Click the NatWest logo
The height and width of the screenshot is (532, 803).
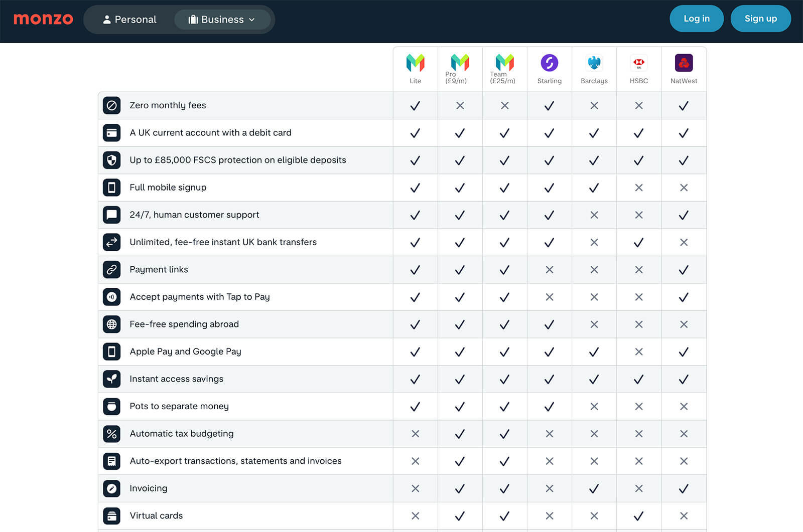(x=684, y=63)
